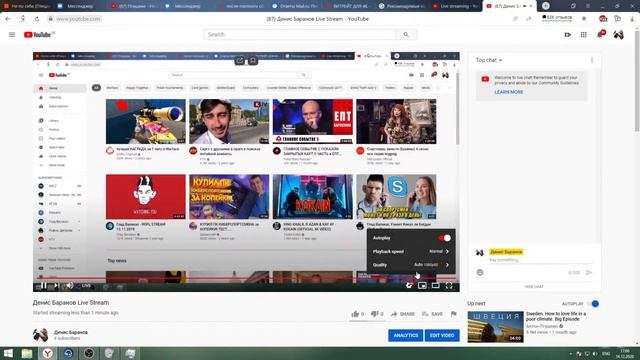This screenshot has width=640, height=360.
Task: Report video with the flag icon
Action: pos(453,314)
